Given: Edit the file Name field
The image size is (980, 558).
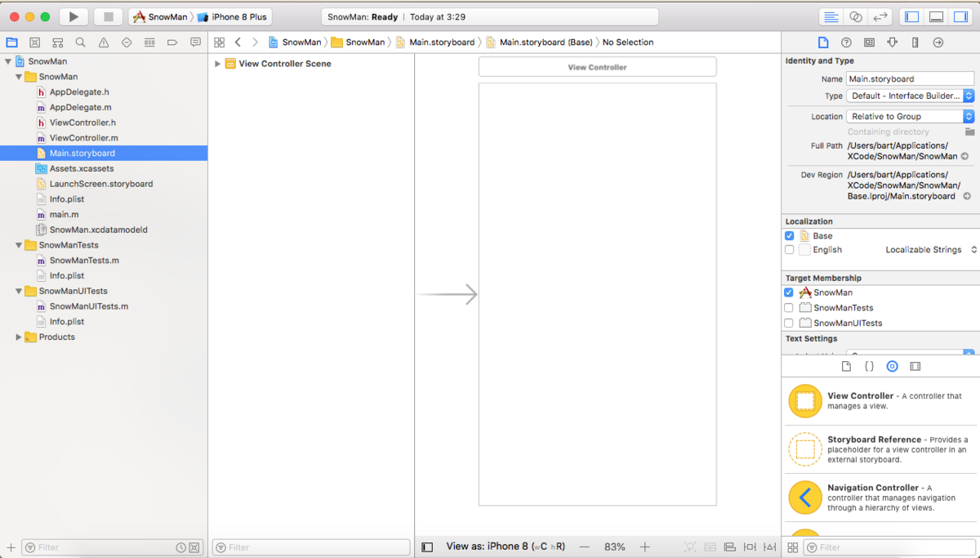Looking at the screenshot, I should point(910,78).
